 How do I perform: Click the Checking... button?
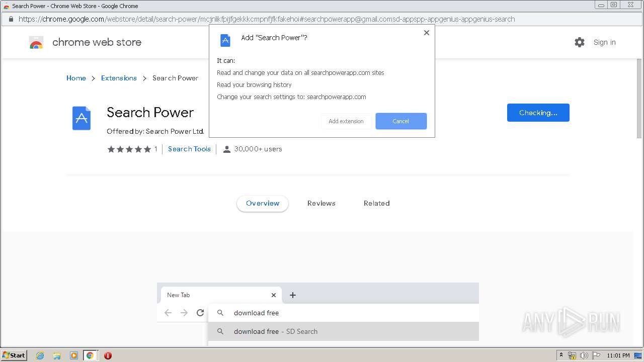(538, 113)
